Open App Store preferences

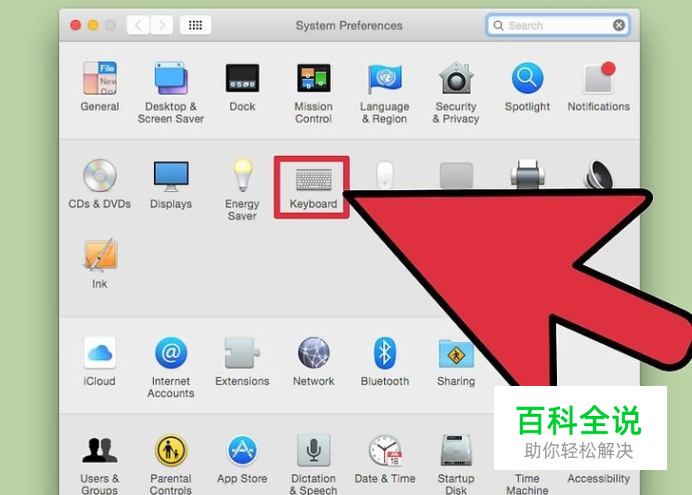coord(242,459)
